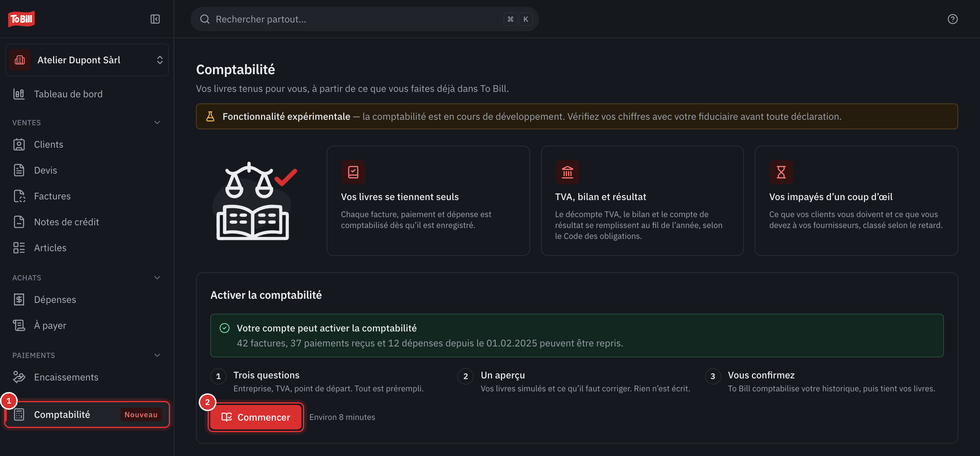Open Notes de crédit

(x=87, y=222)
